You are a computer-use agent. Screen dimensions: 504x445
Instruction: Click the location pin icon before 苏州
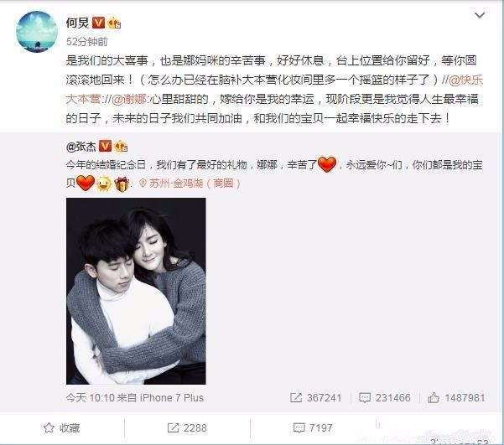pyautogui.click(x=143, y=184)
